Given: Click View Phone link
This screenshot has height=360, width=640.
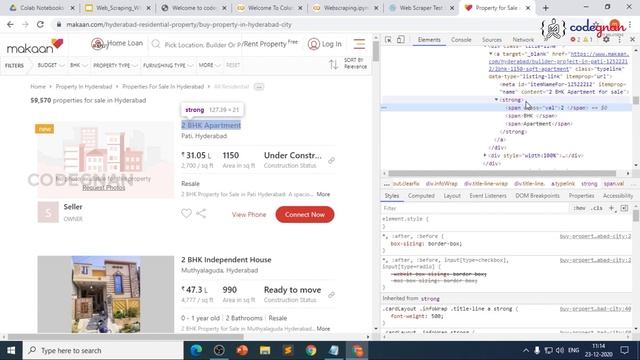Looking at the screenshot, I should click(249, 214).
